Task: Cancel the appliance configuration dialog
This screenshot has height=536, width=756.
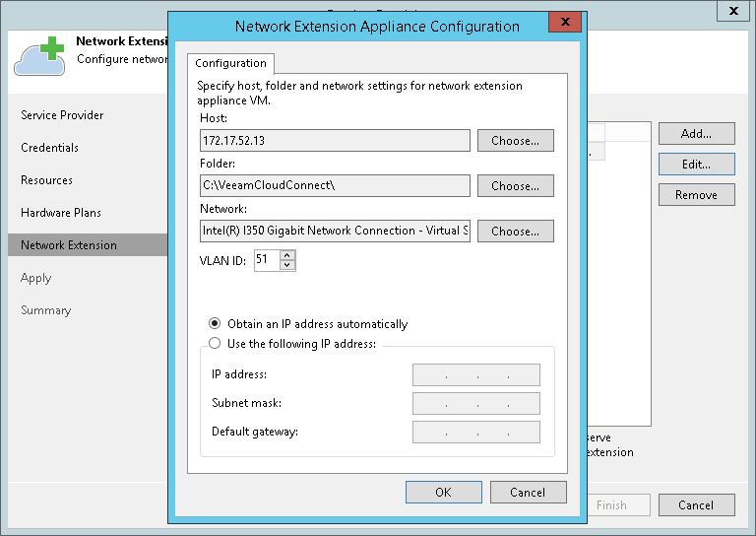Action: [x=528, y=492]
